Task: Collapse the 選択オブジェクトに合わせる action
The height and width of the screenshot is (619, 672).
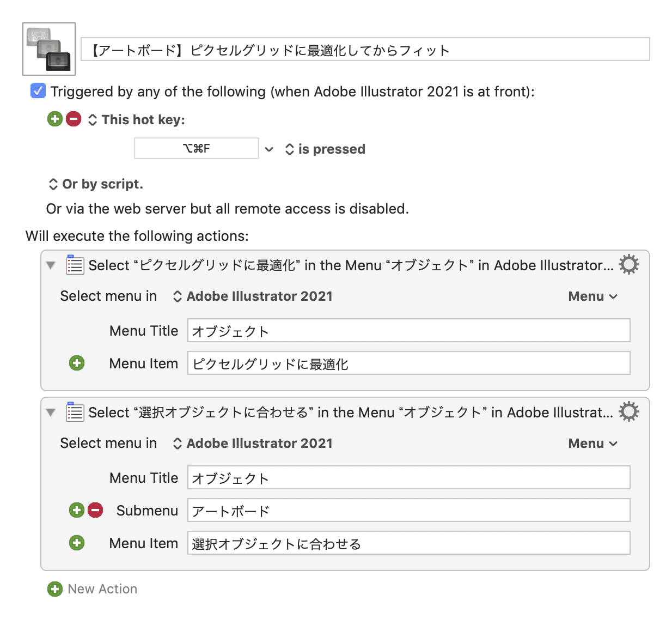Action: point(51,412)
